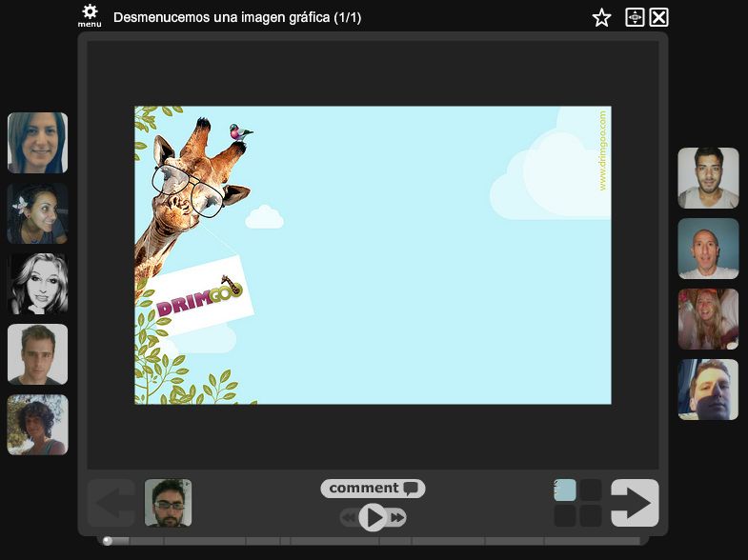Viewport: 748px width, 560px height.
Task: Select avatar of curly-haired person outdoors
Action: (38, 425)
